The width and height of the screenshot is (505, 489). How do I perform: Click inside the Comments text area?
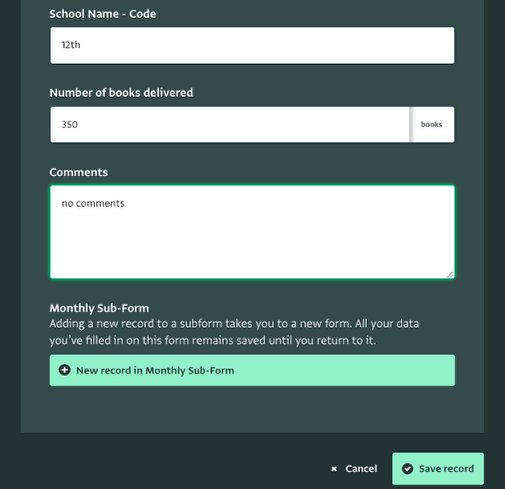(x=252, y=232)
